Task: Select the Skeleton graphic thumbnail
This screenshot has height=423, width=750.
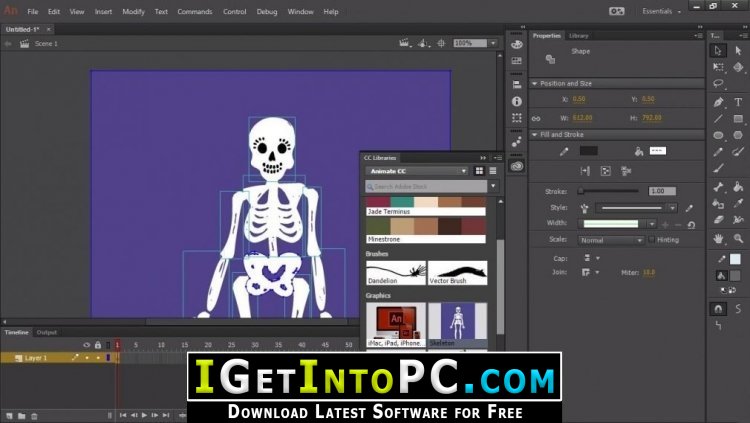Action: 458,325
